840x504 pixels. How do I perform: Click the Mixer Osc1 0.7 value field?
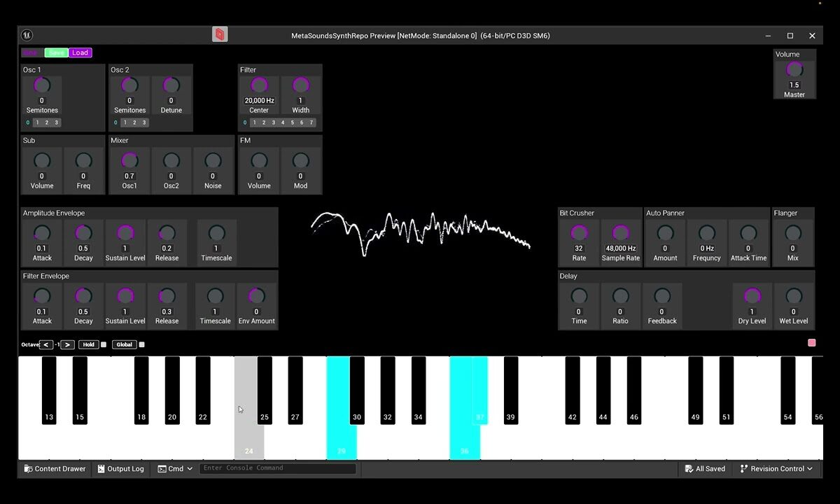click(129, 176)
